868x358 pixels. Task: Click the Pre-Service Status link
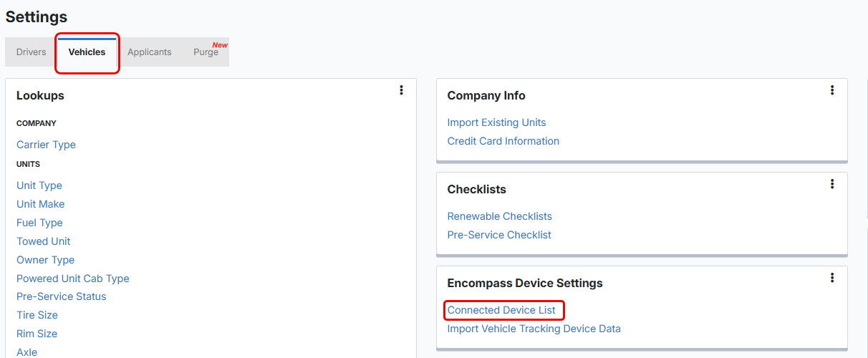(x=62, y=296)
